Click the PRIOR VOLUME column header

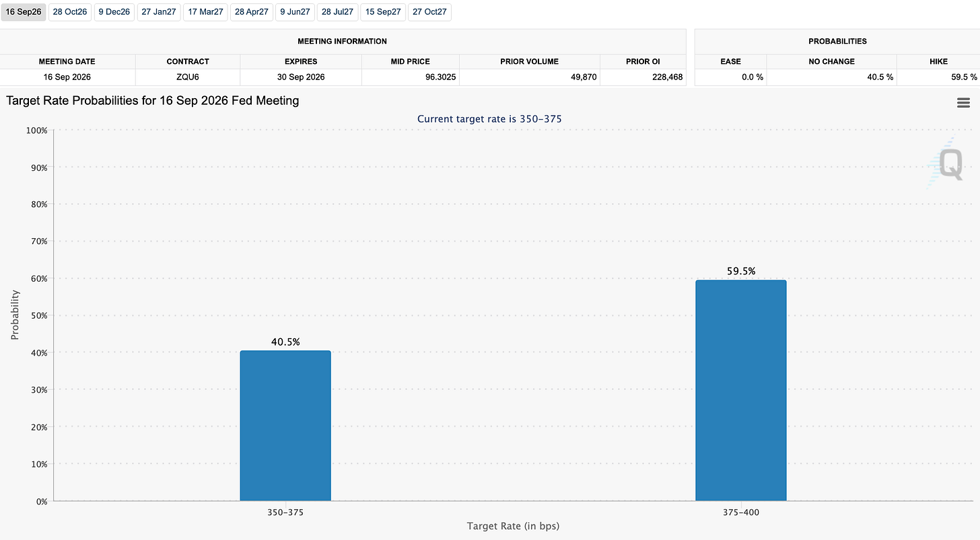click(x=530, y=61)
